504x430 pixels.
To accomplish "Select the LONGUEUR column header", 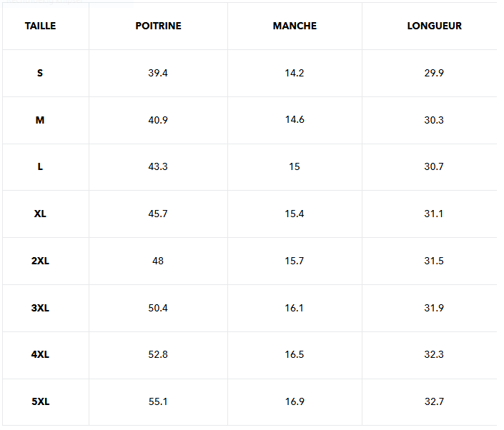I will (x=434, y=26).
